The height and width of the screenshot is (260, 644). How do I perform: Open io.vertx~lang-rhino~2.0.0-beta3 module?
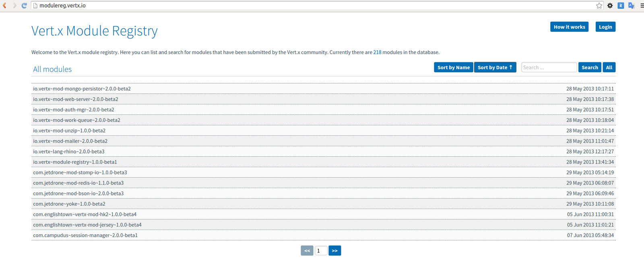coord(69,151)
